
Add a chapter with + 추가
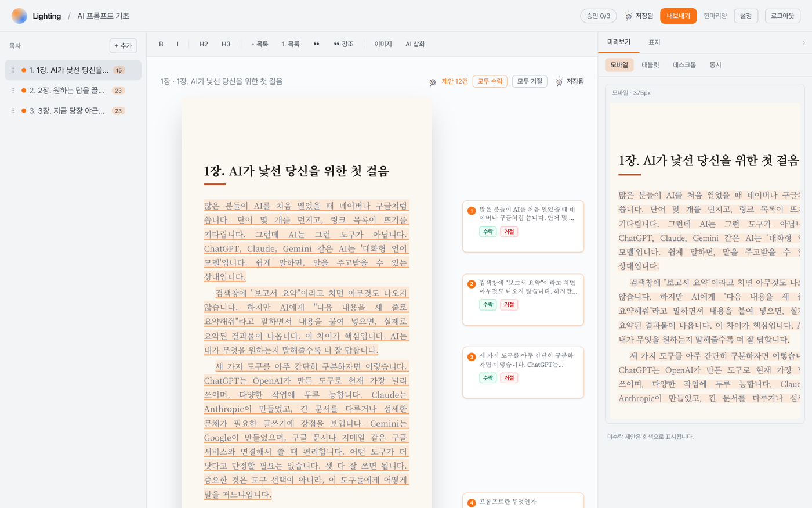(123, 46)
